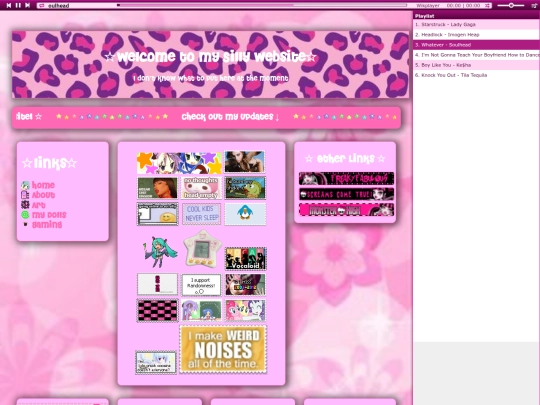The height and width of the screenshot is (405, 540).
Task: Play I'm Not Gonna Teach Your Boyfriend track
Action: (476, 55)
